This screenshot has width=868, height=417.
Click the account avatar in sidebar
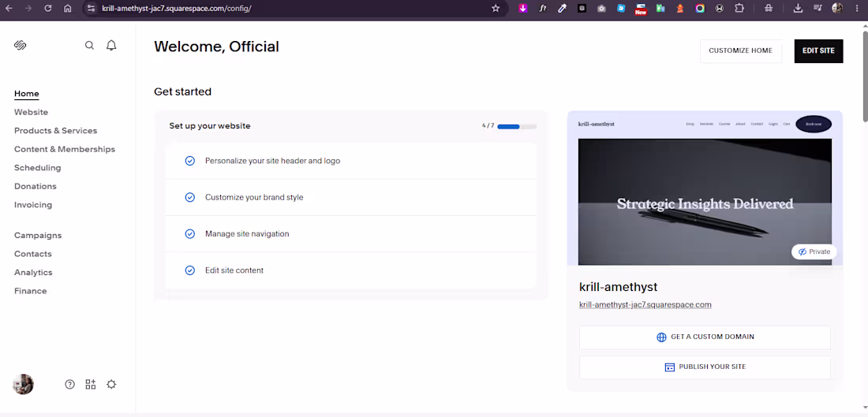tap(23, 385)
